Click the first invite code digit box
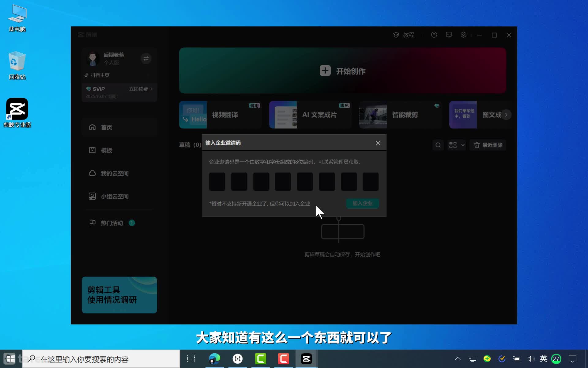This screenshot has height=368, width=588. click(217, 182)
